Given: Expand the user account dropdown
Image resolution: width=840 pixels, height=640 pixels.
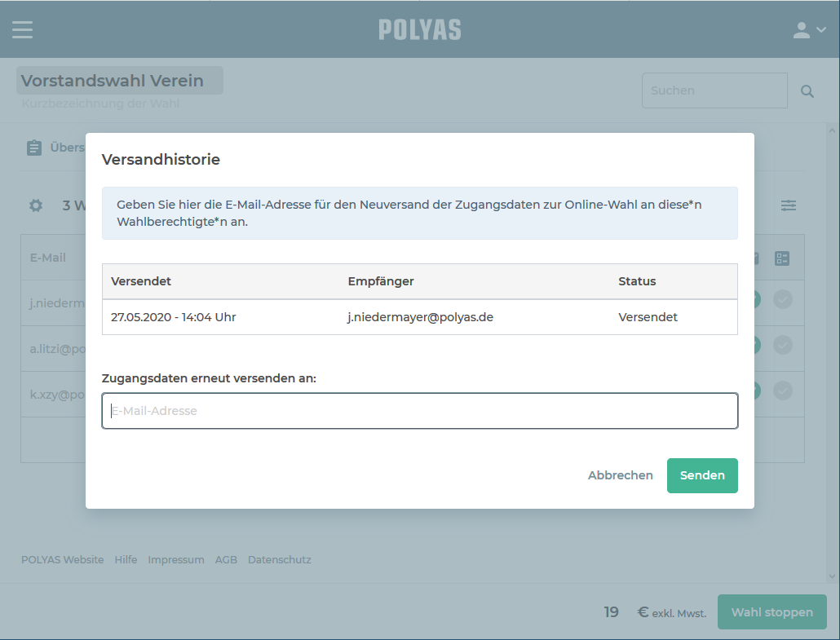Looking at the screenshot, I should [809, 30].
